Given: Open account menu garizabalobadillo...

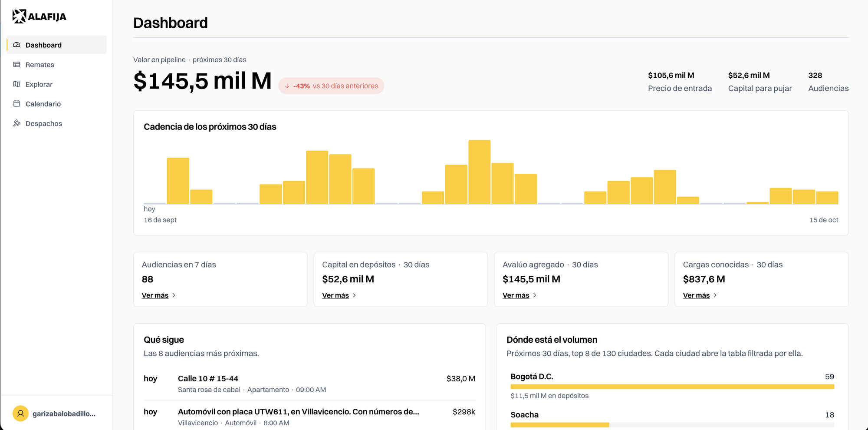Looking at the screenshot, I should click(56, 413).
